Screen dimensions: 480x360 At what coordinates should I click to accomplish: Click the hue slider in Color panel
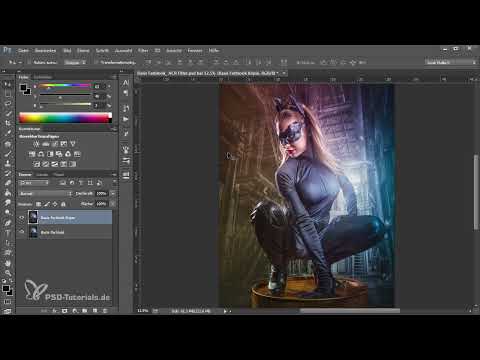tap(65, 86)
